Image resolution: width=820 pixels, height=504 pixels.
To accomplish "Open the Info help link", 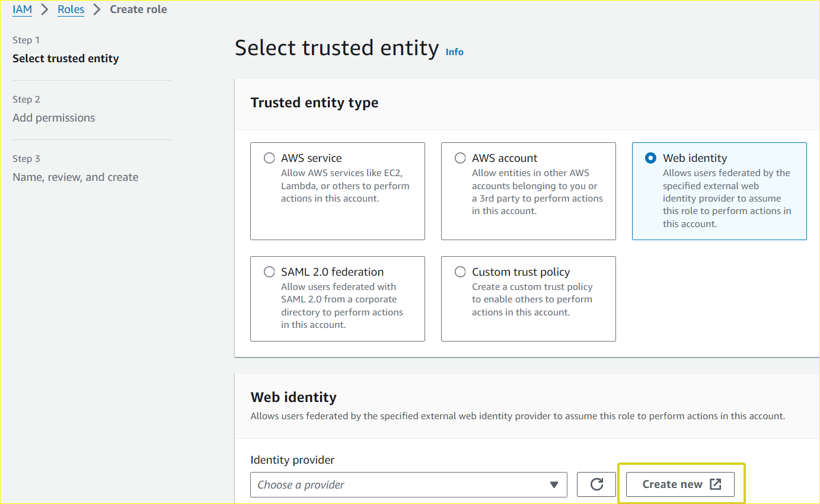I will tap(454, 52).
